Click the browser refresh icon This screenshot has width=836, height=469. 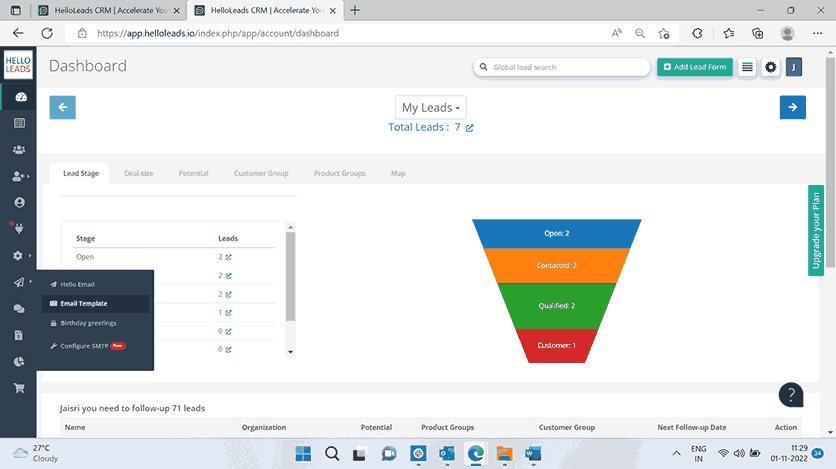point(47,33)
